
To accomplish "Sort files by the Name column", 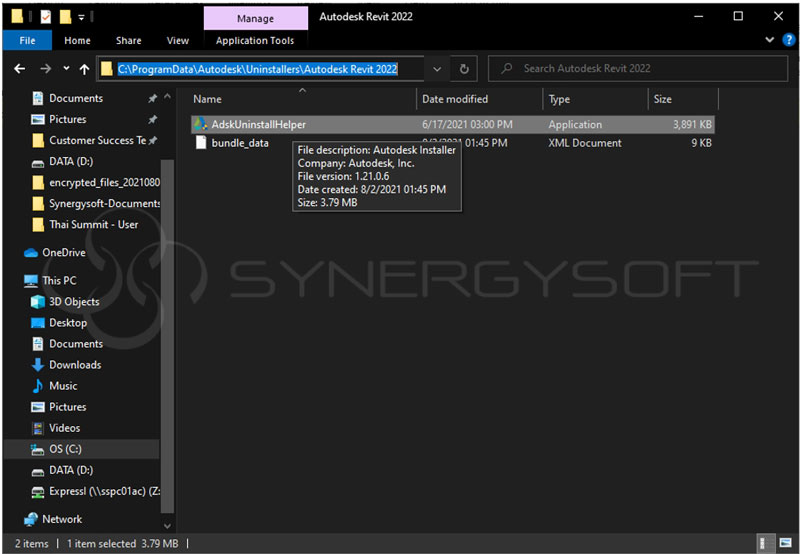I will pos(302,99).
